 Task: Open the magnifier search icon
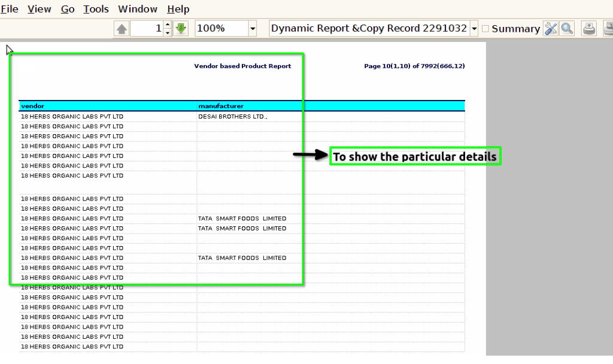[567, 29]
